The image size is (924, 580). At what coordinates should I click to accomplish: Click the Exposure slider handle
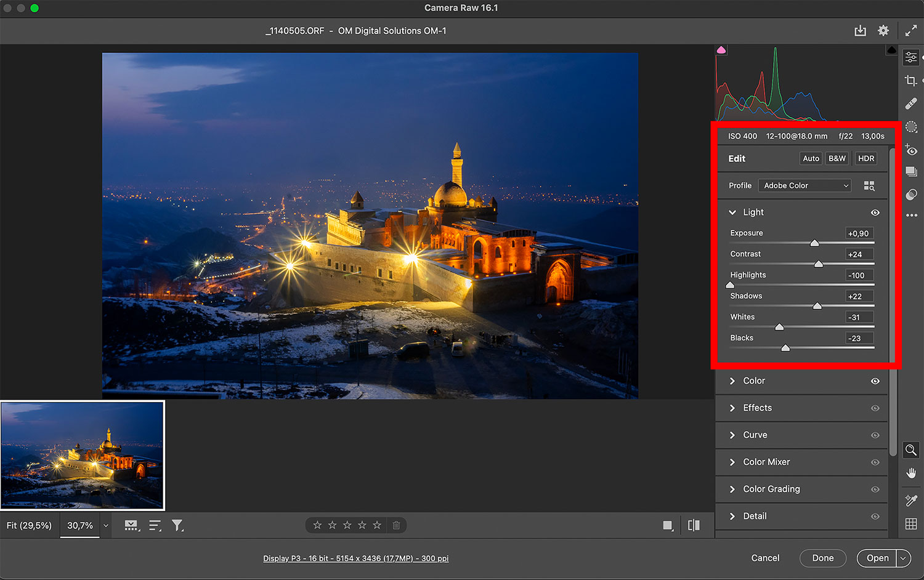click(x=814, y=243)
